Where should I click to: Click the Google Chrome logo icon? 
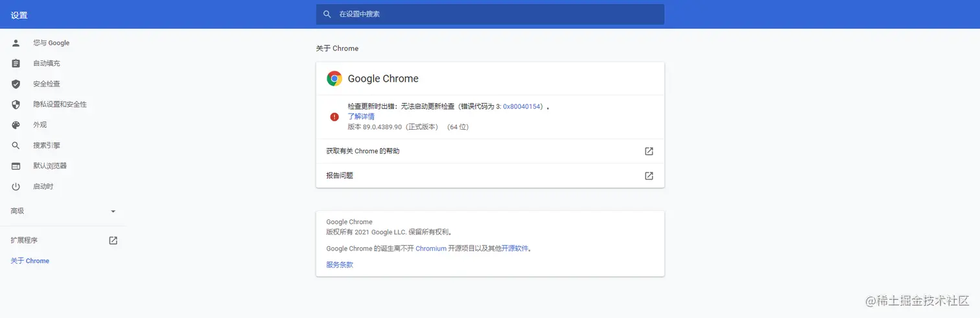(x=334, y=79)
